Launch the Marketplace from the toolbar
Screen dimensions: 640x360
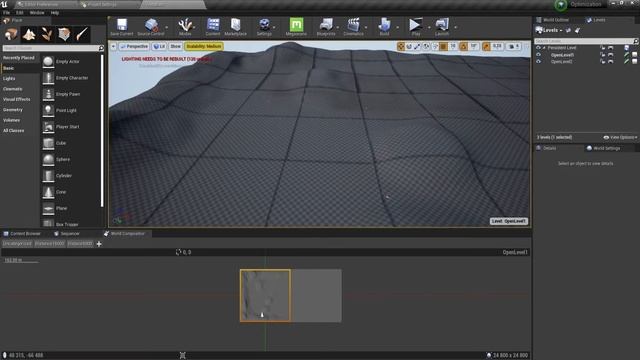[236, 25]
